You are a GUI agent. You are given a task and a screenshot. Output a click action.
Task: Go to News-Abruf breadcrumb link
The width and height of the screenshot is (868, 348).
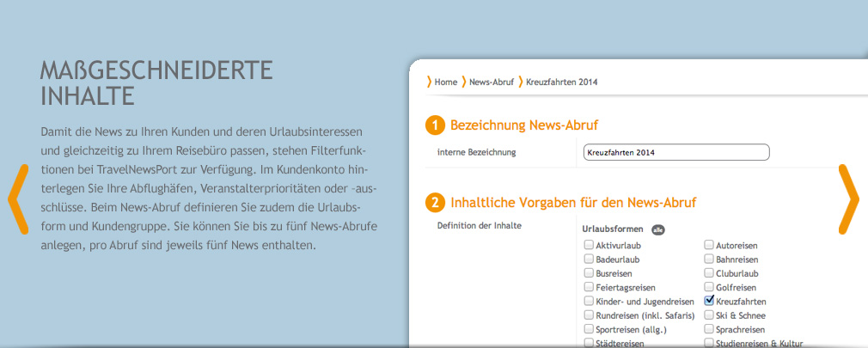[x=491, y=82]
